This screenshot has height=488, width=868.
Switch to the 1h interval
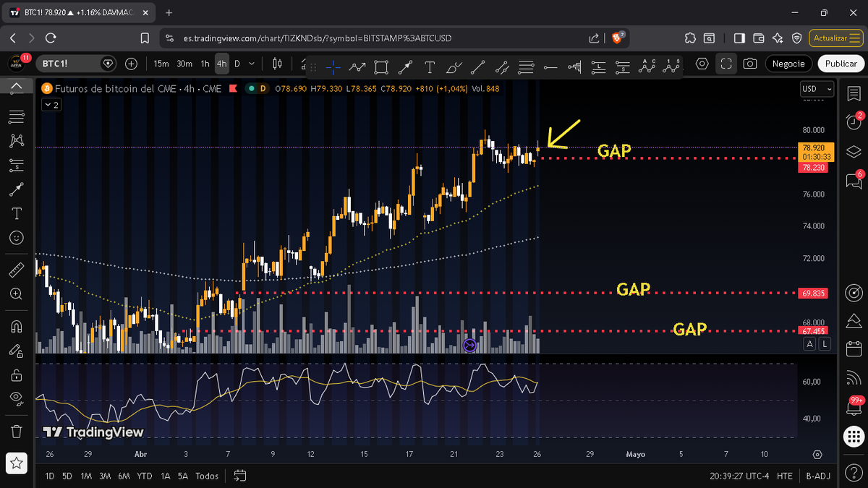(x=205, y=64)
